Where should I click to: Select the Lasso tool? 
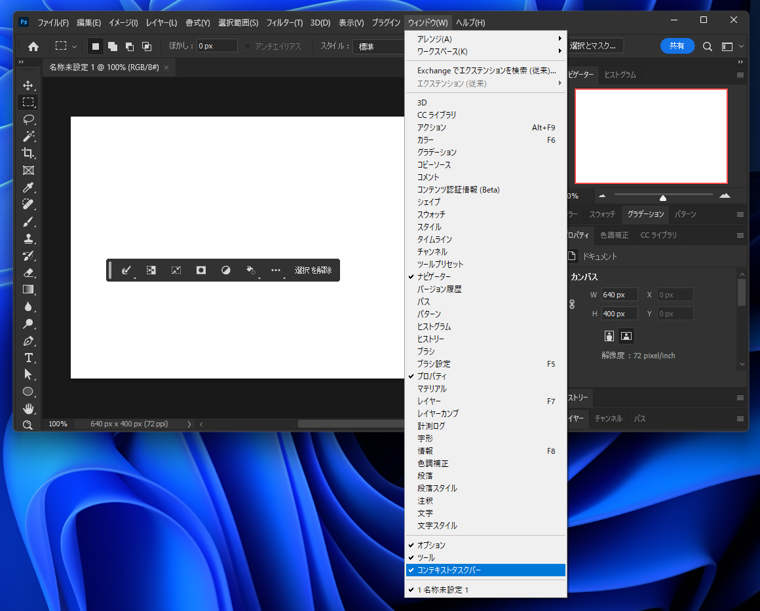[x=28, y=119]
